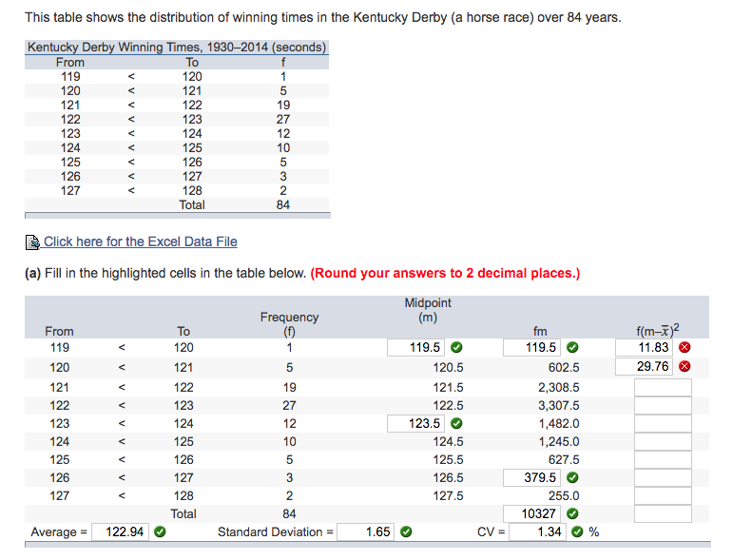This screenshot has height=560, width=752.
Task: Click the deviation input showing 11.83
Action: pyautogui.click(x=644, y=347)
